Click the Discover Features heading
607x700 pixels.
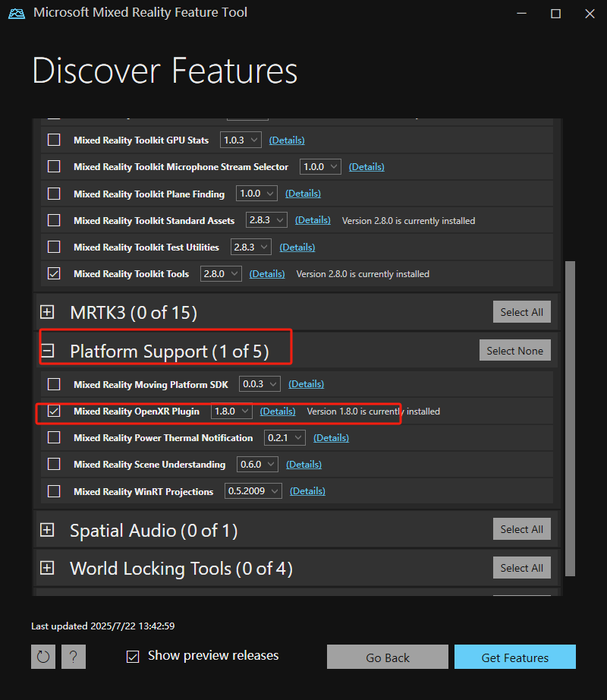click(165, 71)
